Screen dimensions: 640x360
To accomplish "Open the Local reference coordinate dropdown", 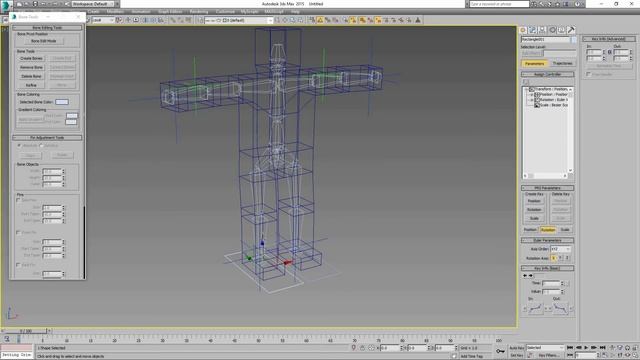I will [x=103, y=20].
